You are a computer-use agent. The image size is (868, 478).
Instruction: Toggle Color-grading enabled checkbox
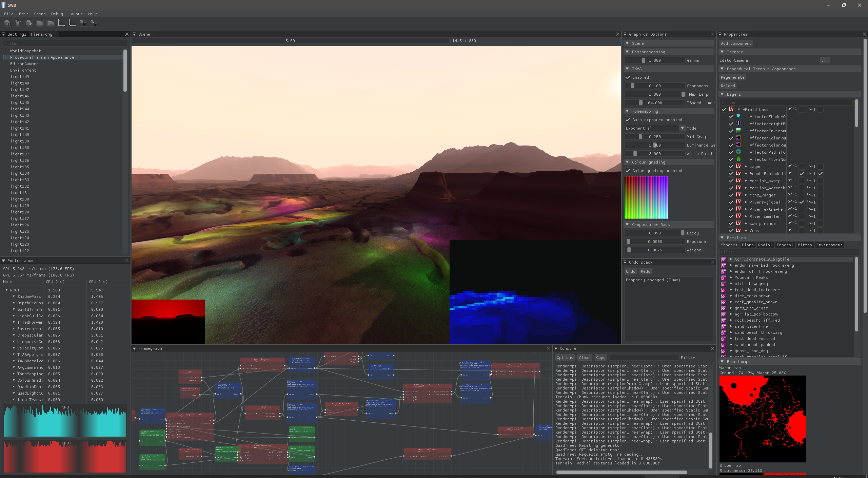pyautogui.click(x=628, y=171)
